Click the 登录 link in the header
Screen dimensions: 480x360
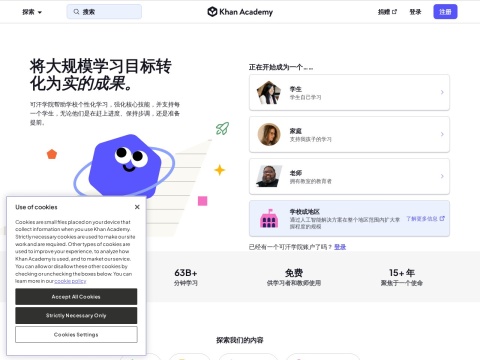coord(415,12)
